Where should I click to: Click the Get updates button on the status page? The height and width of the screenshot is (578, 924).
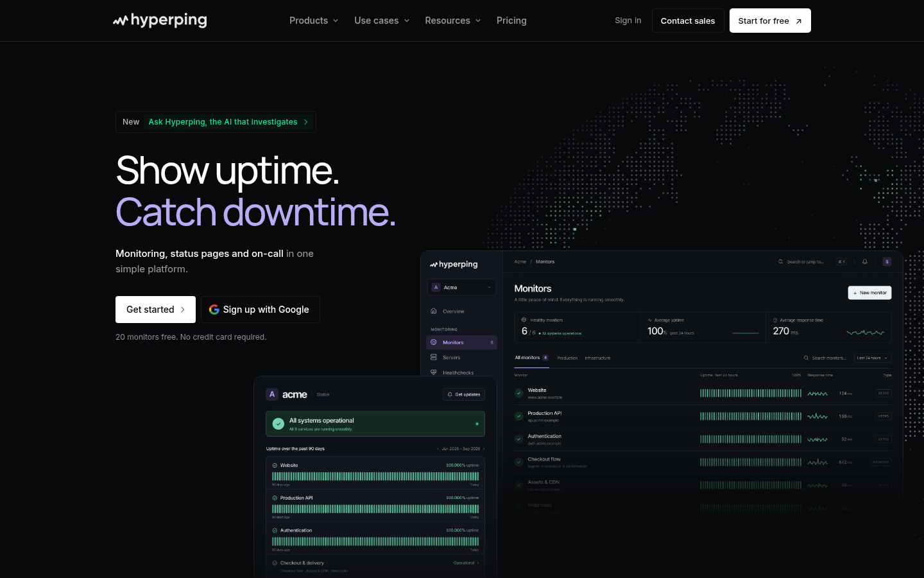464,394
